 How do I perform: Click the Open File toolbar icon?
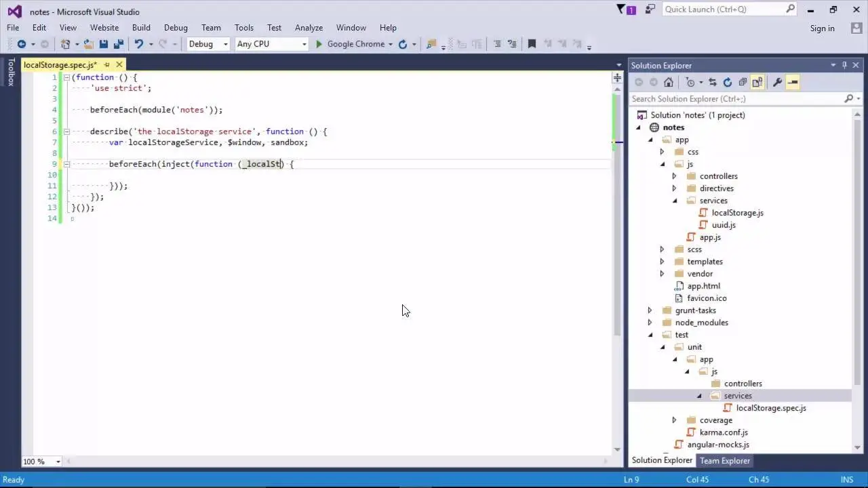pos(89,44)
